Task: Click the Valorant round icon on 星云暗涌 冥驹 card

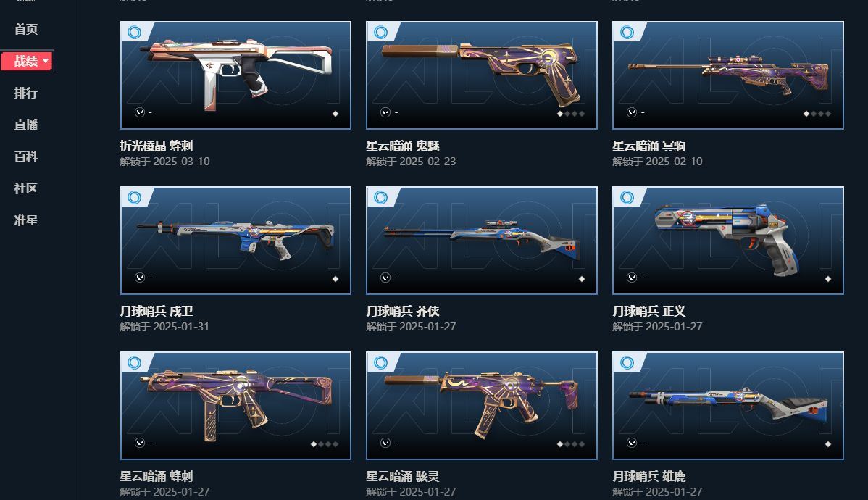Action: coord(632,112)
